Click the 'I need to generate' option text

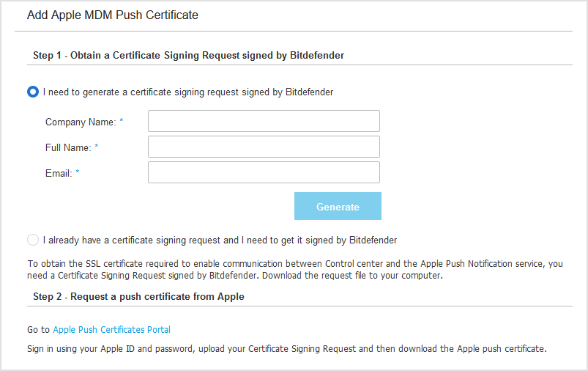188,92
